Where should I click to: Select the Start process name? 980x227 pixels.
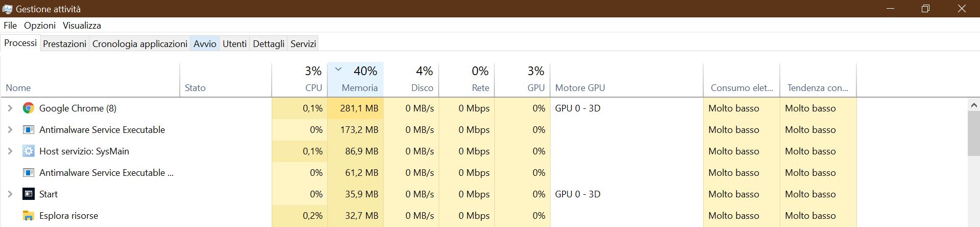point(49,194)
